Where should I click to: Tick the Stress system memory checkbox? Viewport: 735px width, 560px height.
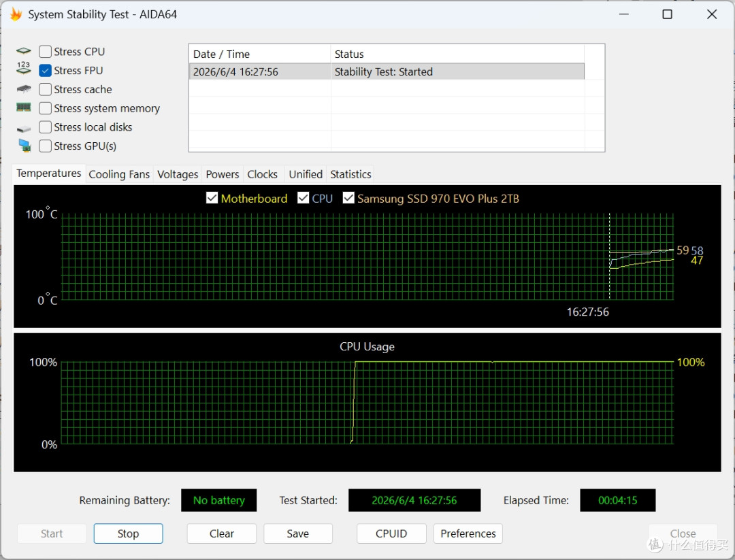(x=45, y=108)
